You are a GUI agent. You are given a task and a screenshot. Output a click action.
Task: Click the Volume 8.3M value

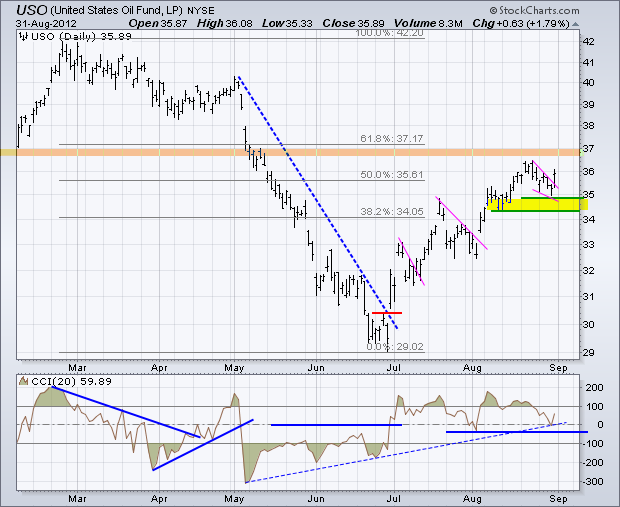click(x=428, y=23)
